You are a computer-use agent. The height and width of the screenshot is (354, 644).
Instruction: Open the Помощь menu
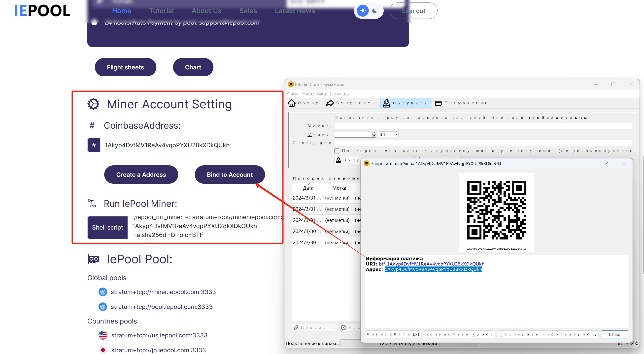point(339,94)
